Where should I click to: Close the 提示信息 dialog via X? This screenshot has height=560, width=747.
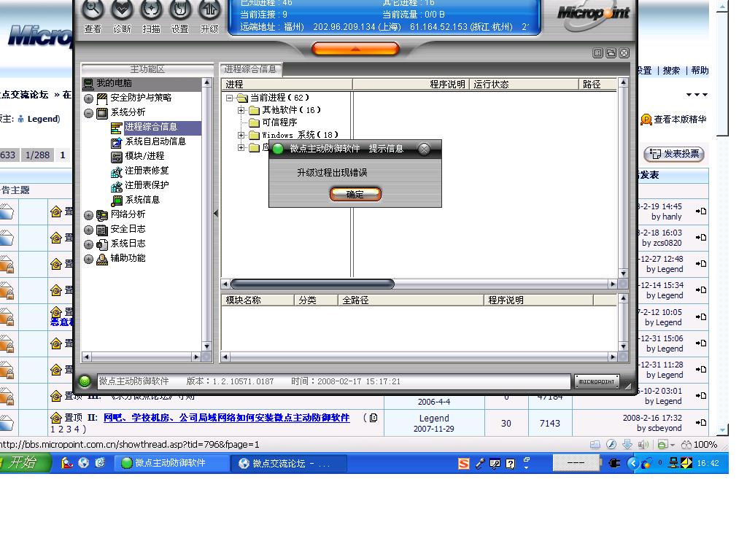click(x=424, y=149)
